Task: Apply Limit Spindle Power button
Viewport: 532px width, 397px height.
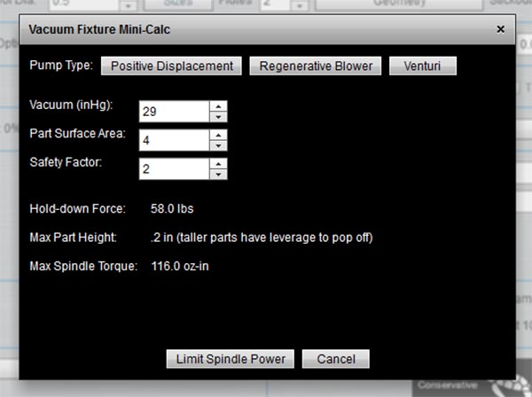Action: coord(231,359)
